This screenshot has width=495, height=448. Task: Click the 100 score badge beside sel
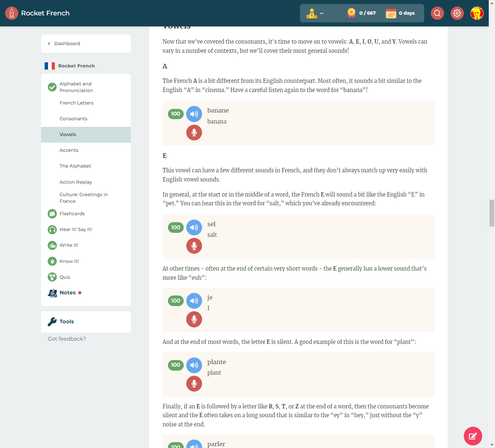coord(176,228)
